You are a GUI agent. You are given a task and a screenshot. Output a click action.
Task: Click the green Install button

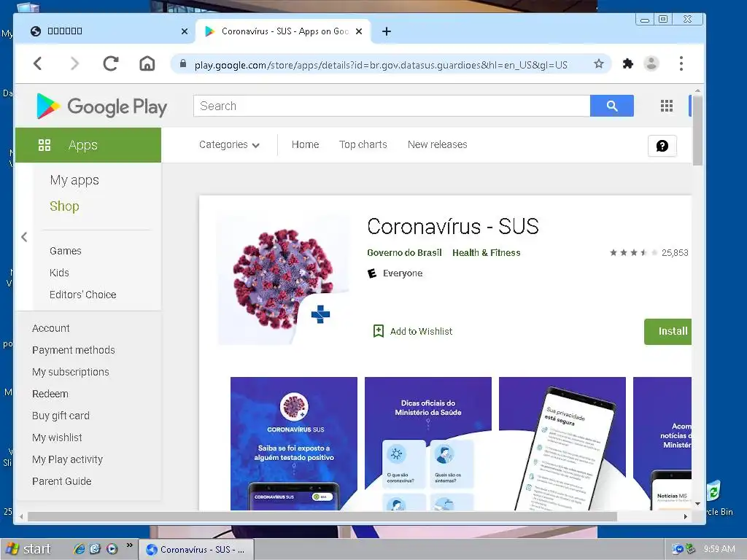point(668,332)
